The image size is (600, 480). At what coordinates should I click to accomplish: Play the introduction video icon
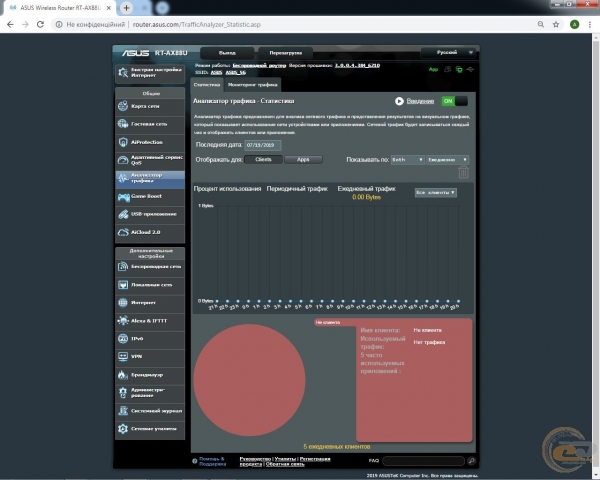[x=399, y=101]
